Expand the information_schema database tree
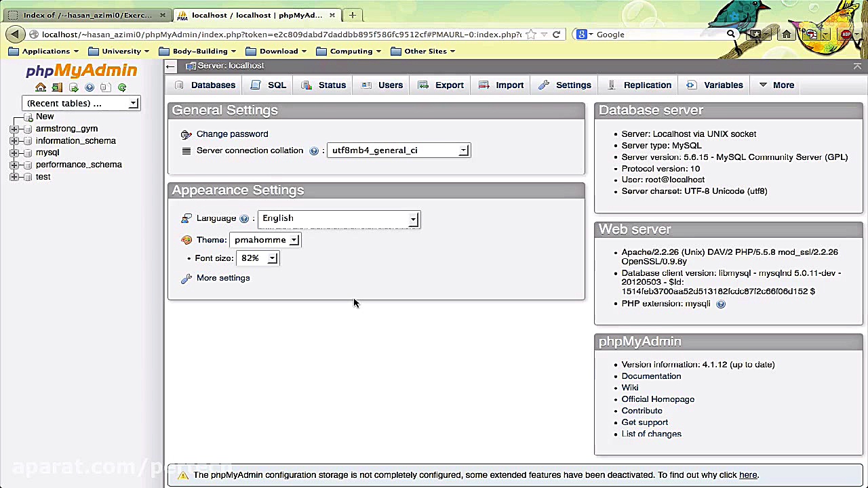 14,141
